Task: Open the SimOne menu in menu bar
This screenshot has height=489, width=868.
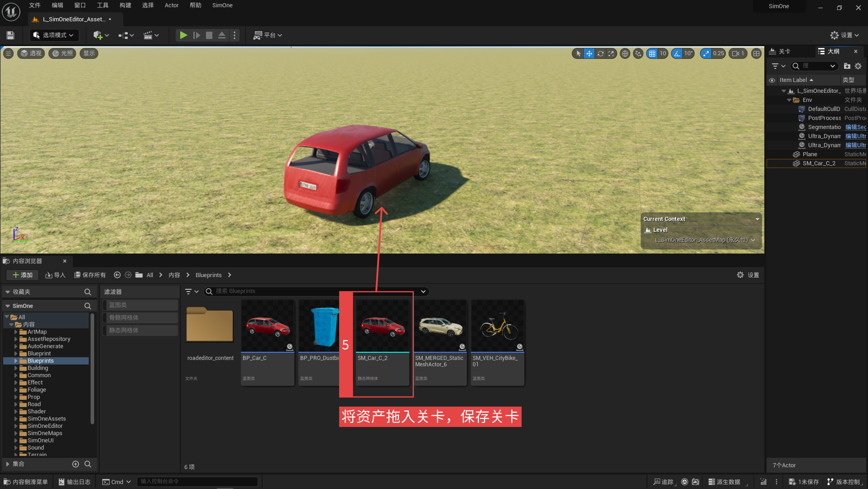Action: (x=222, y=5)
